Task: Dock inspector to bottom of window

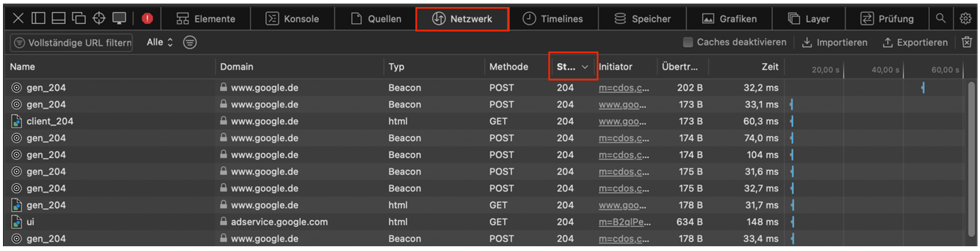Action: click(x=59, y=18)
